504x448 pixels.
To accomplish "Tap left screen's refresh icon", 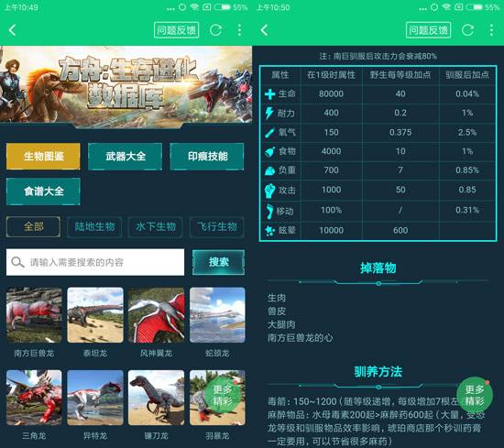I will tap(215, 30).
